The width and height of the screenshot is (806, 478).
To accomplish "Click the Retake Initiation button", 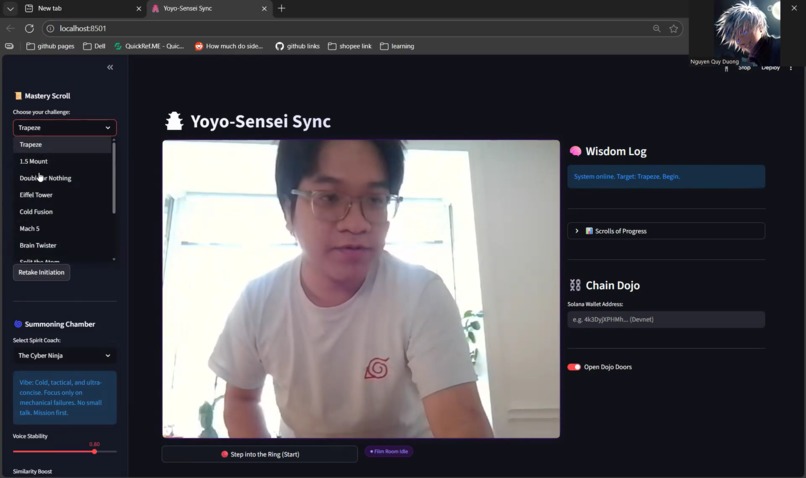I will 41,272.
